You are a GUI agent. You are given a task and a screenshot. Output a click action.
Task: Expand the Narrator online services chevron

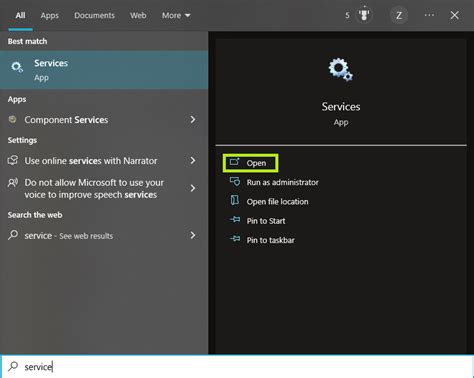point(193,160)
